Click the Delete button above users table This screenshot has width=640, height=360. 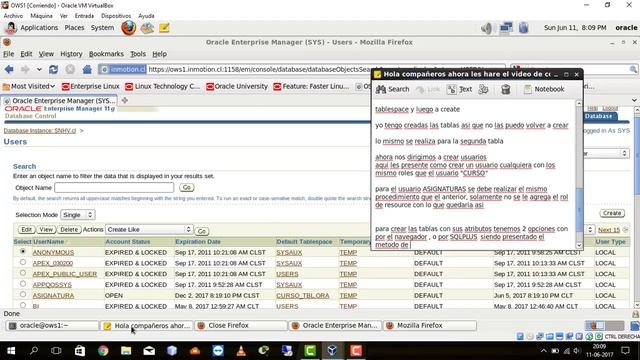pos(69,229)
